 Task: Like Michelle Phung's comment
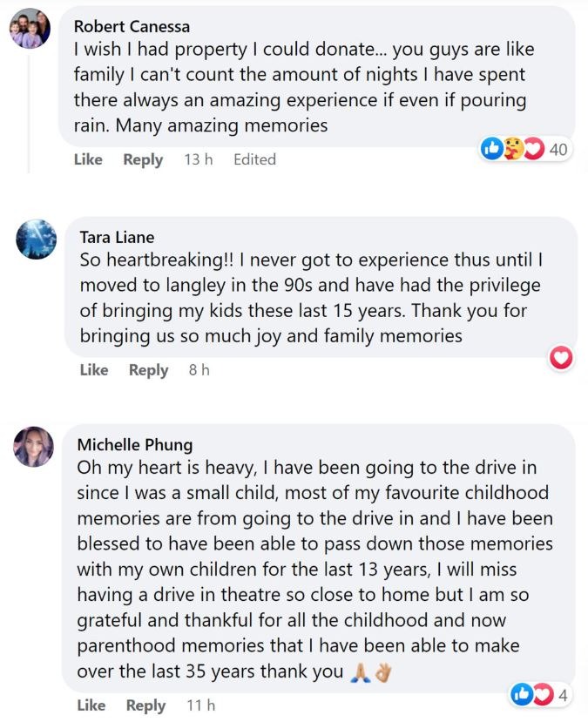pyautogui.click(x=91, y=705)
